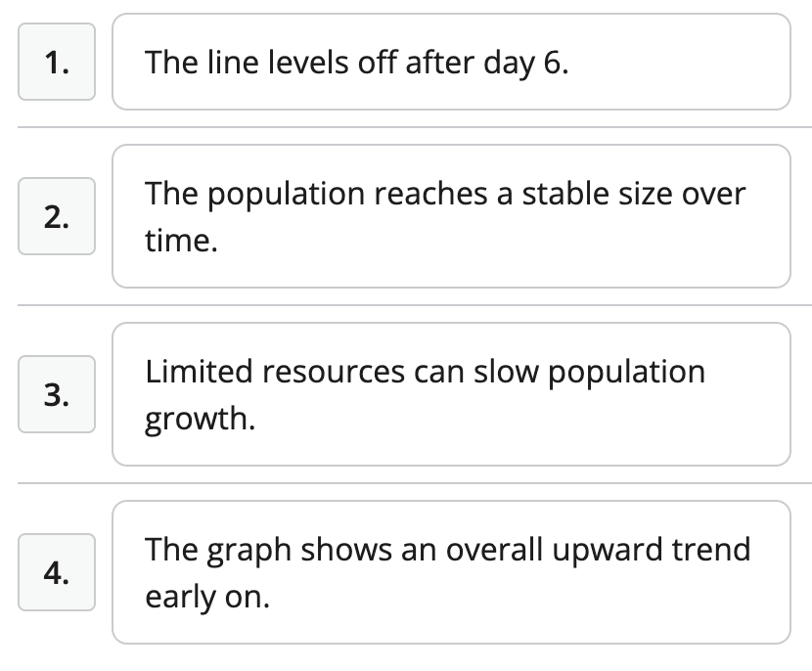Click the word 'levels' in the first answer
812x671 pixels.
tap(308, 63)
